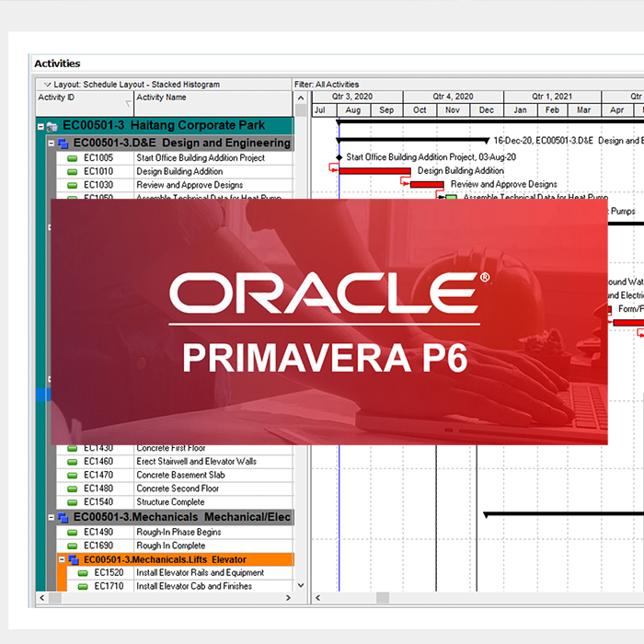The width and height of the screenshot is (644, 644).
Task: Sort by the Activity ID column header
Action: tap(83, 98)
